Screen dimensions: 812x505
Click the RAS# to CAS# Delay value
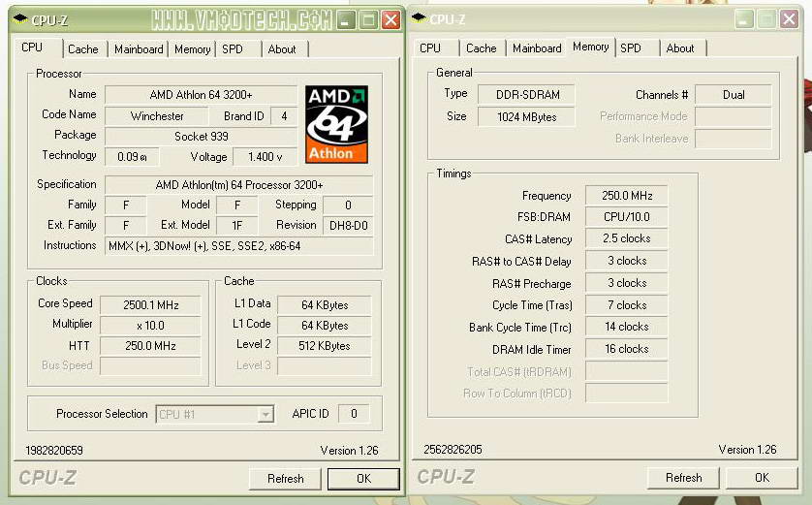[627, 261]
